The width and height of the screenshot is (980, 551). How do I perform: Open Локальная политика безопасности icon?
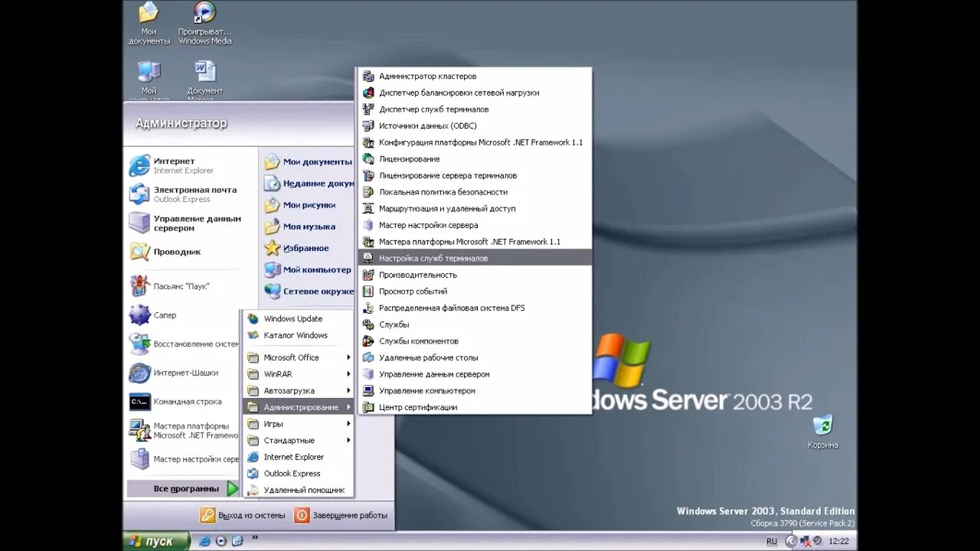(x=367, y=192)
